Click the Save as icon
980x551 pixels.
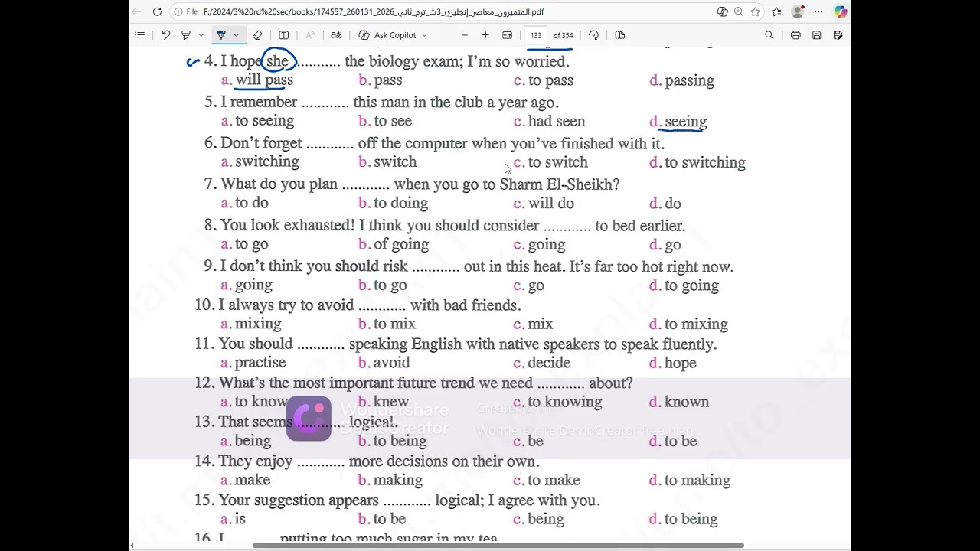point(838,35)
